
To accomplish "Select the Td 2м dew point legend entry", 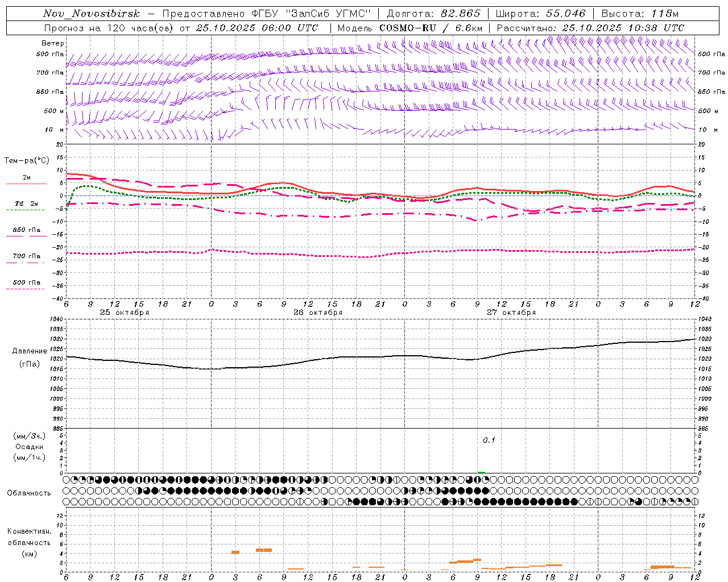I will tap(26, 203).
